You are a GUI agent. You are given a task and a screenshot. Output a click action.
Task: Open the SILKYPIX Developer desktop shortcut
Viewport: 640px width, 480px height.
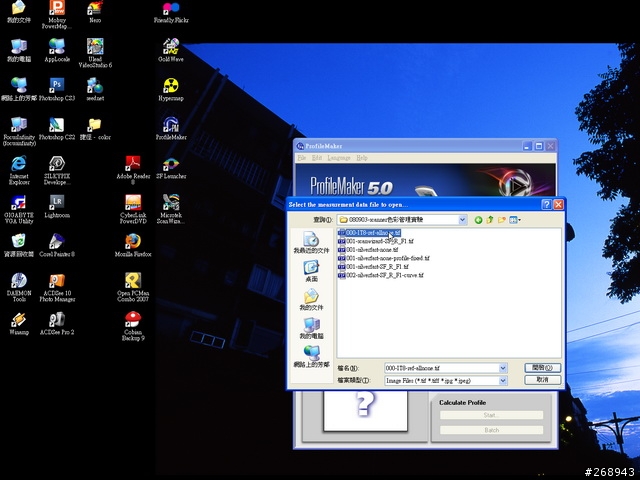tap(57, 170)
